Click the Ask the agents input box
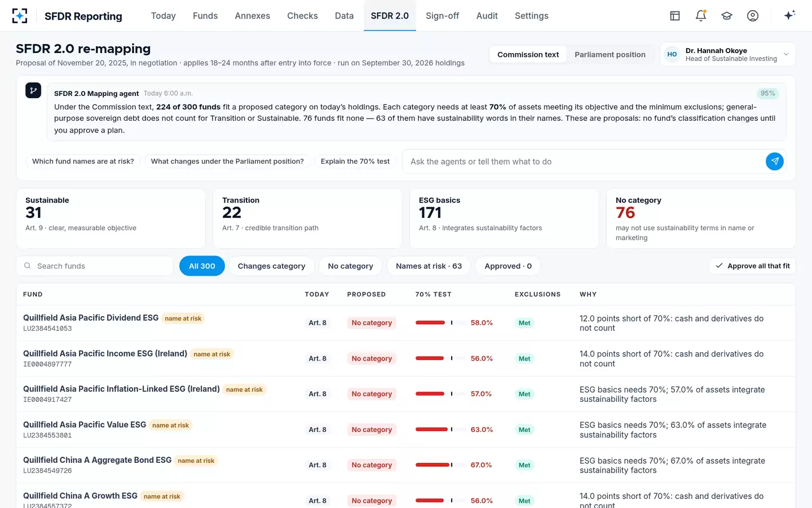This screenshot has height=508, width=812. point(584,161)
